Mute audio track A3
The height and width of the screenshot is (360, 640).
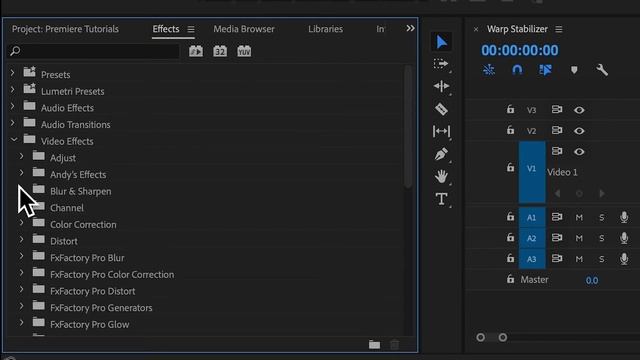click(x=579, y=259)
